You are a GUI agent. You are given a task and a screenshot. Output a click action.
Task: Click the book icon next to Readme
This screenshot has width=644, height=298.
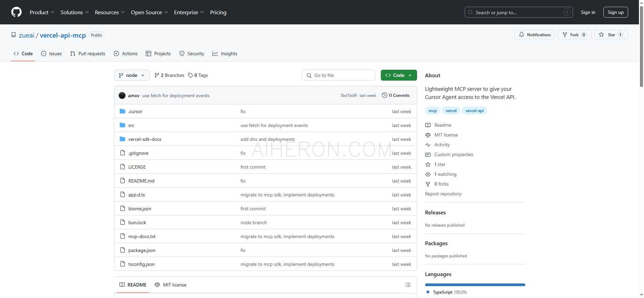pos(428,125)
